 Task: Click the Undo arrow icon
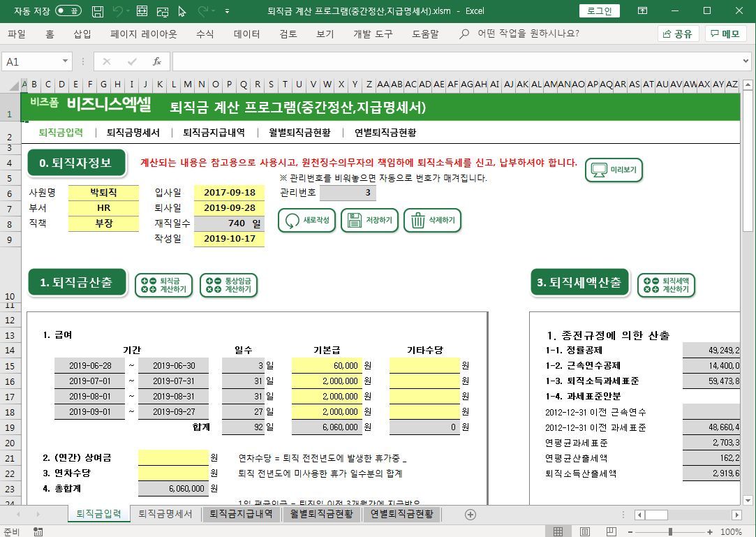tap(117, 10)
